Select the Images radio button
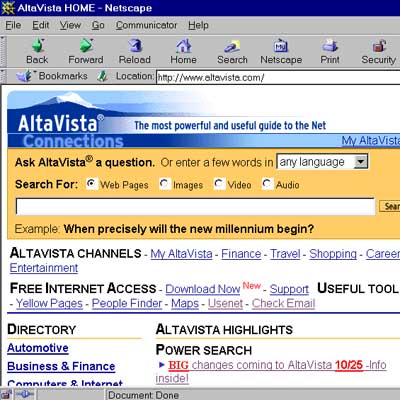 [164, 184]
